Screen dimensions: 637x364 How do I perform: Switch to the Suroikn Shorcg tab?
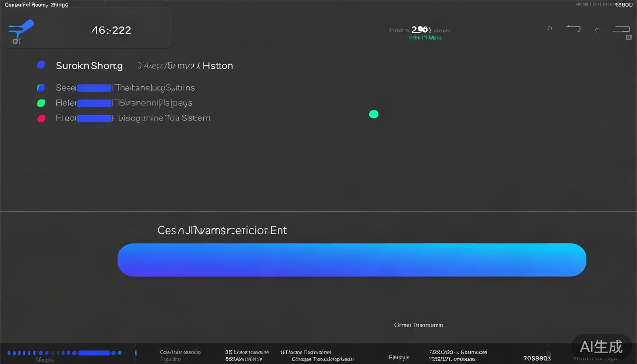coord(89,66)
